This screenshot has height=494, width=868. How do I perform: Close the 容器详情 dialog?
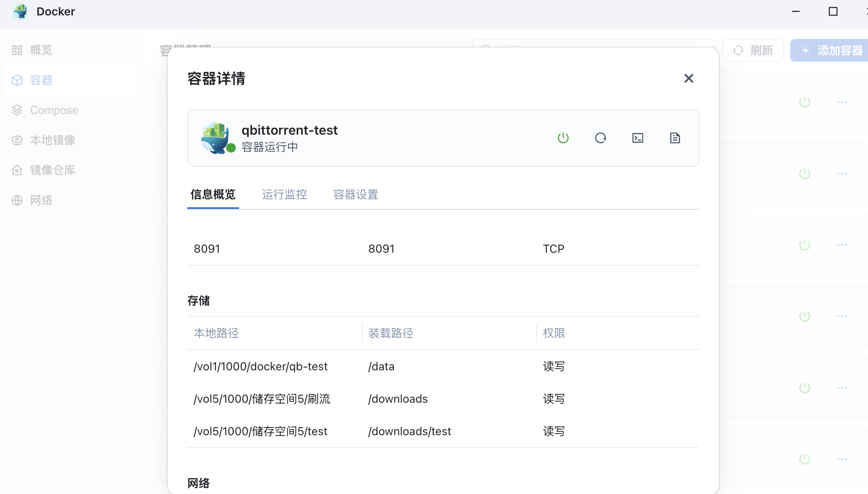689,78
